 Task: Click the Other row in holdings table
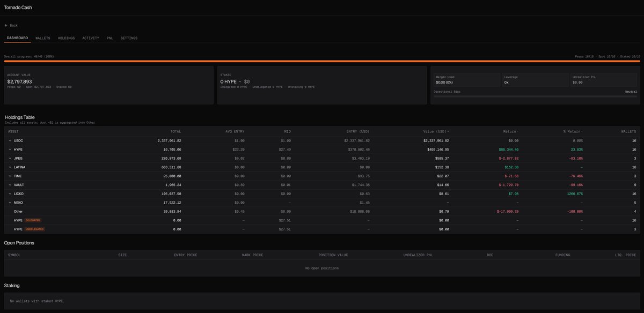pos(322,211)
